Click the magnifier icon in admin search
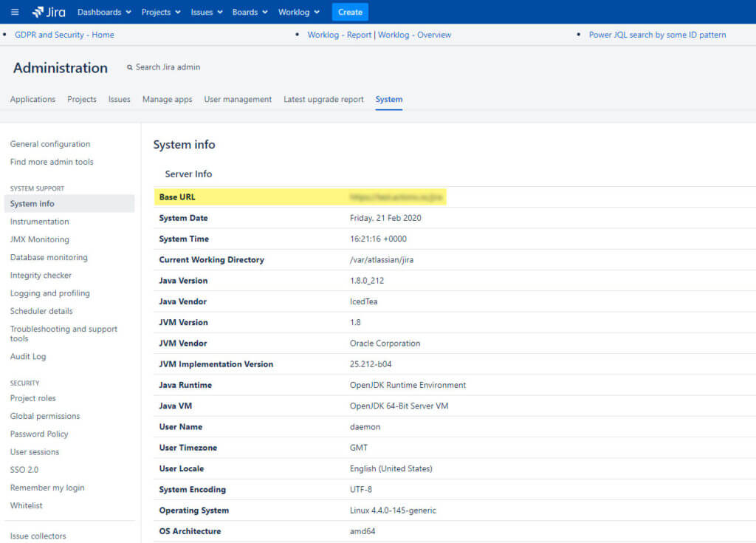Viewport: 756px width, 543px height. pos(130,67)
